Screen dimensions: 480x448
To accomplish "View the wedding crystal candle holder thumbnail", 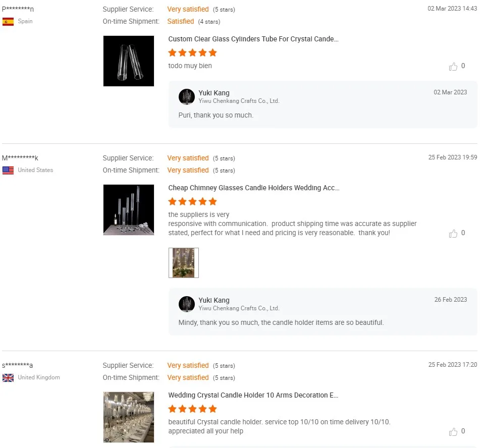I will (x=129, y=417).
